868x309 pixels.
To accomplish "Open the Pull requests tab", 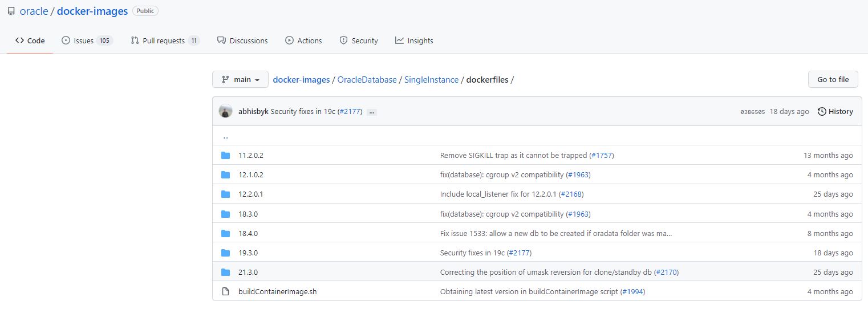I will [x=165, y=40].
